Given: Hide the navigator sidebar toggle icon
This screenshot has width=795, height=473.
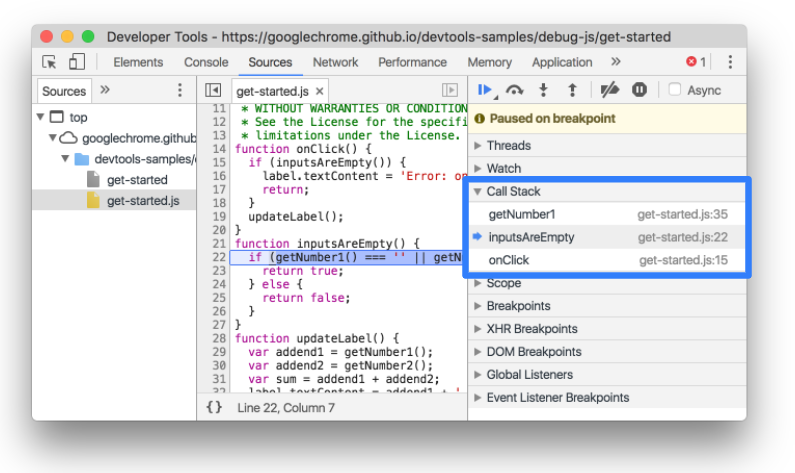Looking at the screenshot, I should (213, 90).
